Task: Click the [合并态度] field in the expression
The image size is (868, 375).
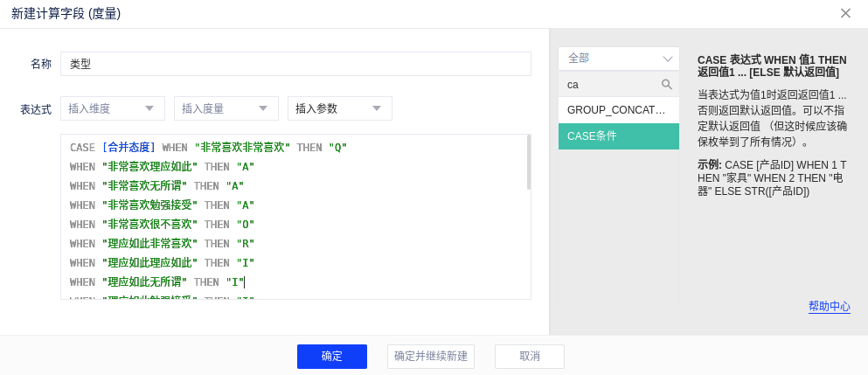Action: [128, 148]
